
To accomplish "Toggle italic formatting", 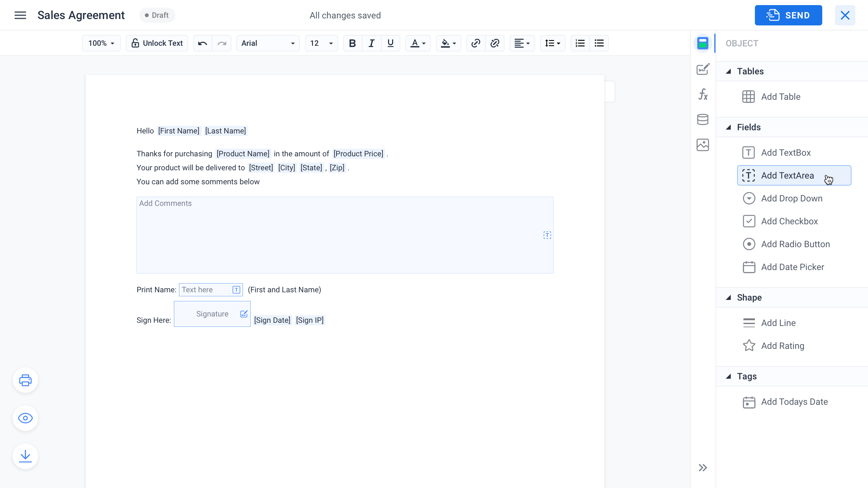I will tap(371, 43).
